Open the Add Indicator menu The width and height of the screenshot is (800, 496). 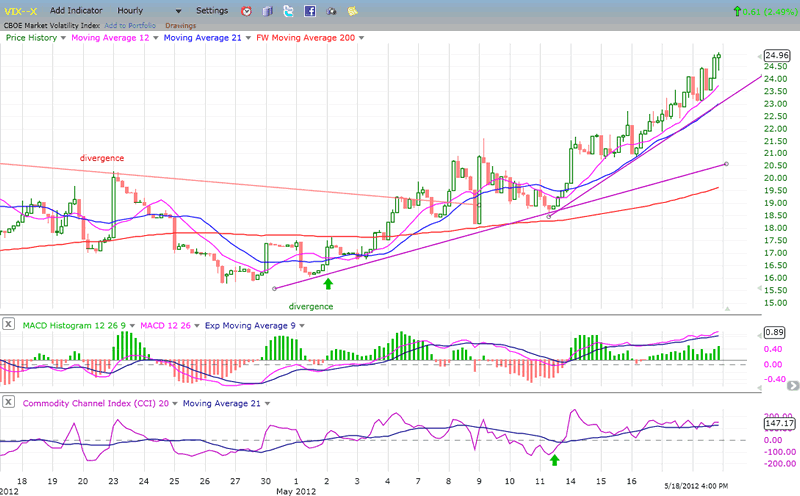(x=77, y=10)
